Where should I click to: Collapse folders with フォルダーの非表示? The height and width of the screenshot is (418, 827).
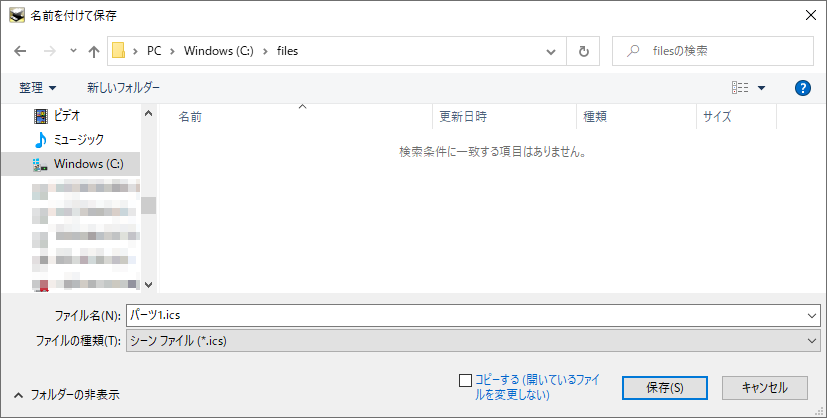(x=66, y=394)
